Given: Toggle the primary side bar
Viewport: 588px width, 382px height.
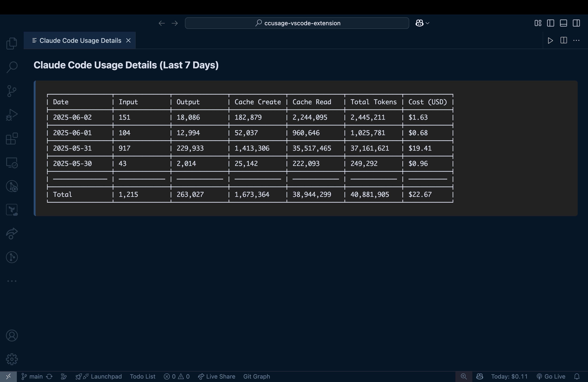Looking at the screenshot, I should 551,23.
